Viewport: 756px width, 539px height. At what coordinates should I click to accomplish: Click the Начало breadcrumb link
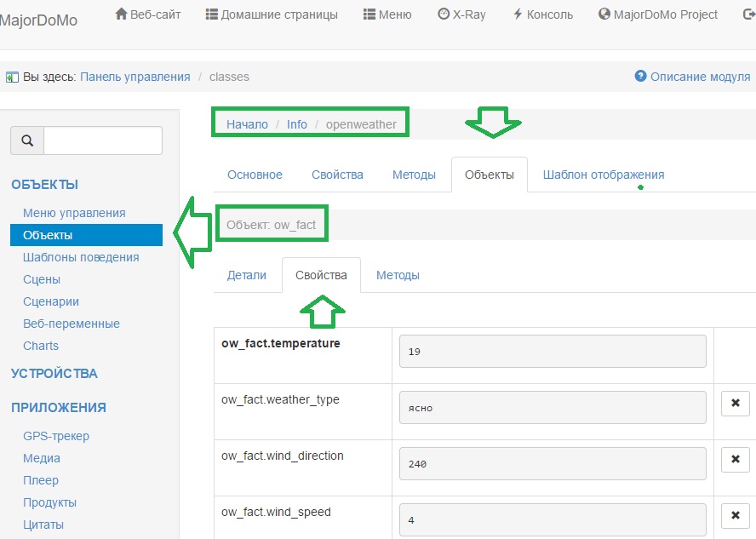247,124
